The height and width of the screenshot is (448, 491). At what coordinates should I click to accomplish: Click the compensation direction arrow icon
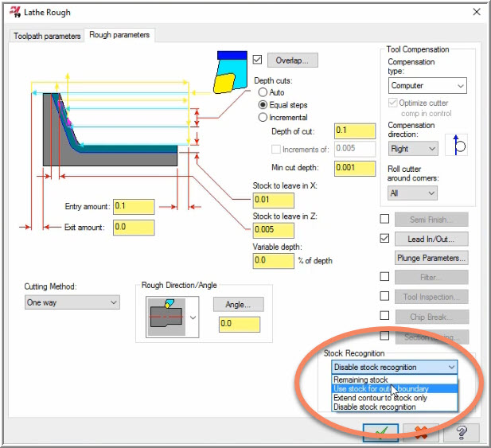[458, 148]
